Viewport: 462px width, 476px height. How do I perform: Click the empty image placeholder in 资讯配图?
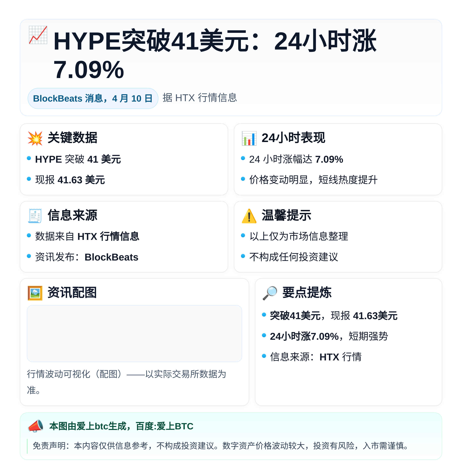tap(134, 333)
